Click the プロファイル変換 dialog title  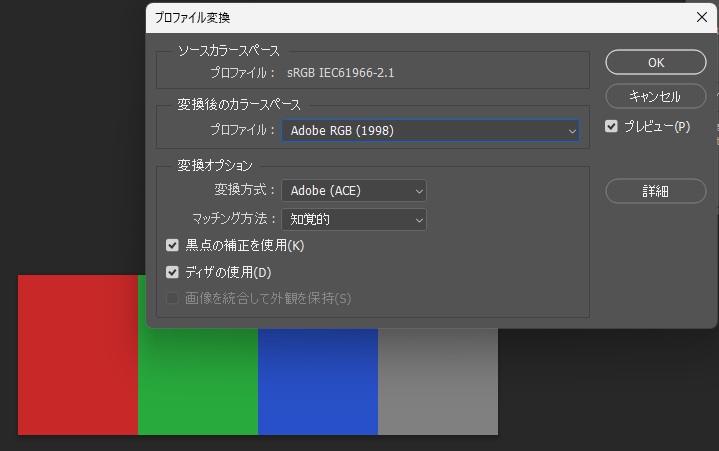[x=193, y=17]
